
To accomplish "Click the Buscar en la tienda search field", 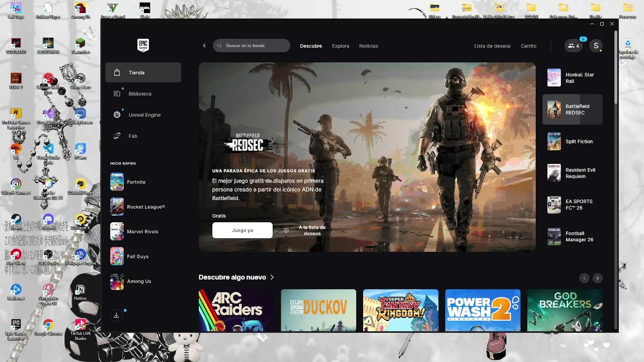I will click(252, 46).
